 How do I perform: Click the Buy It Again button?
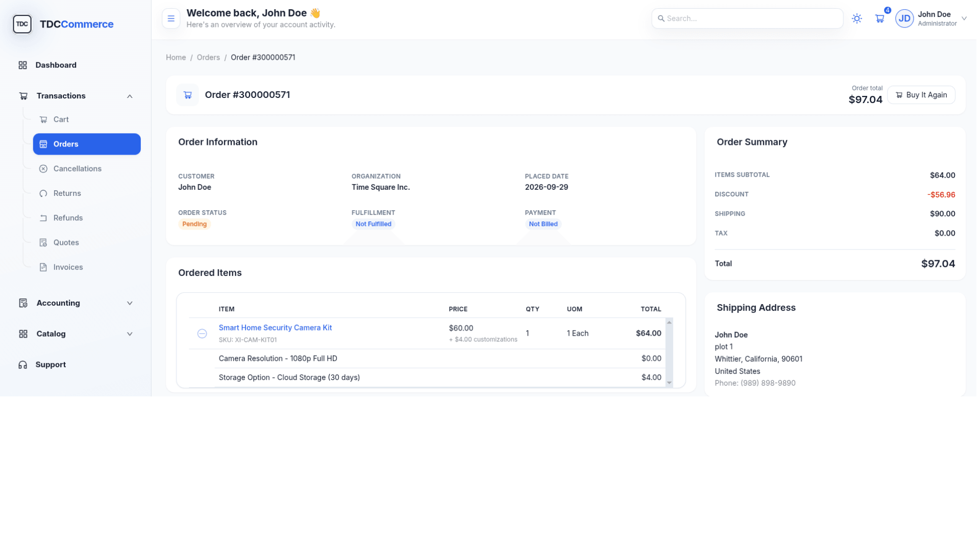[x=921, y=95]
